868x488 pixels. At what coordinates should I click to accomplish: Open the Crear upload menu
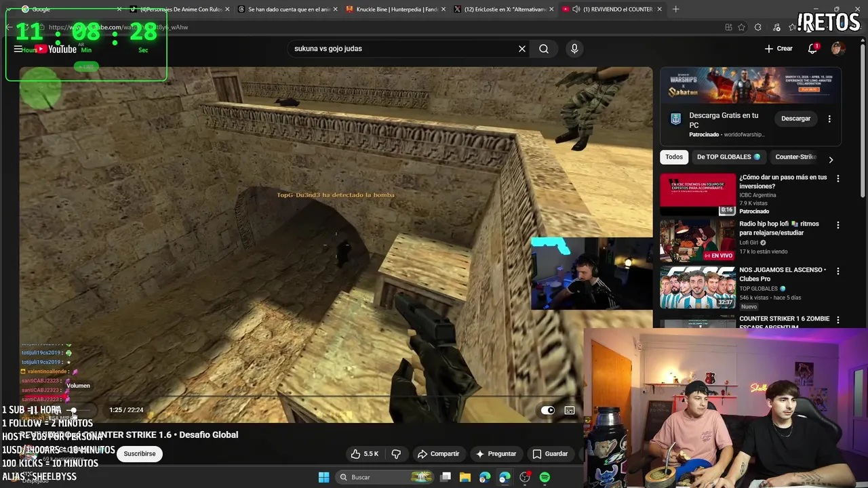tap(778, 49)
